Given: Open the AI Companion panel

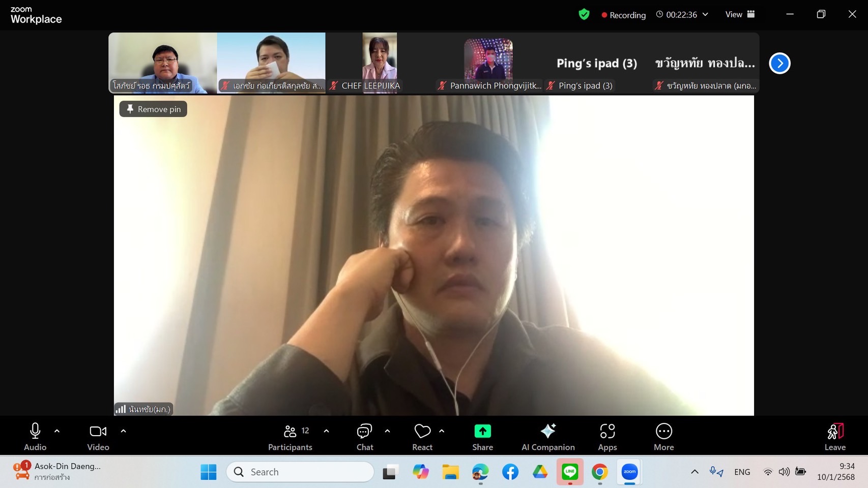Looking at the screenshot, I should [x=548, y=436].
